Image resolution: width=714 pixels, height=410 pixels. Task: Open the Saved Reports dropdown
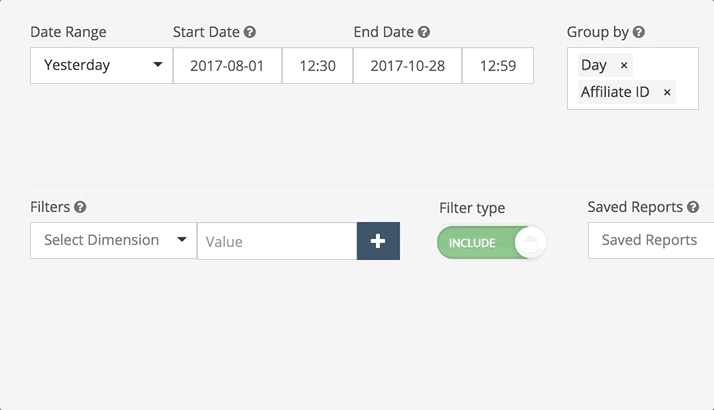[650, 240]
